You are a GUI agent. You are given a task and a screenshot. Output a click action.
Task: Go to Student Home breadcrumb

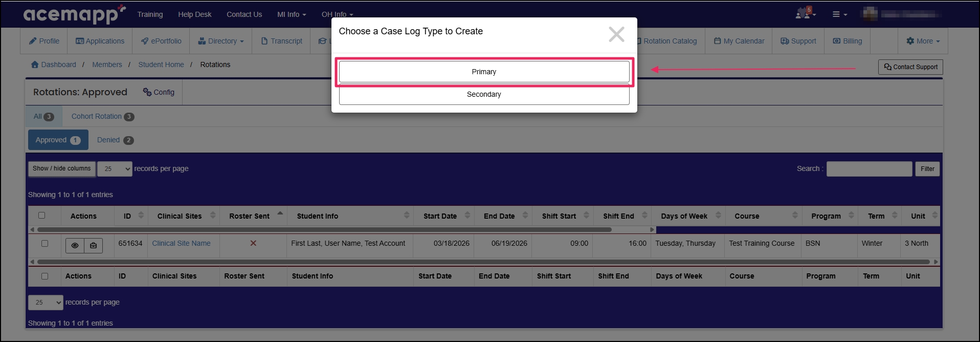point(161,65)
